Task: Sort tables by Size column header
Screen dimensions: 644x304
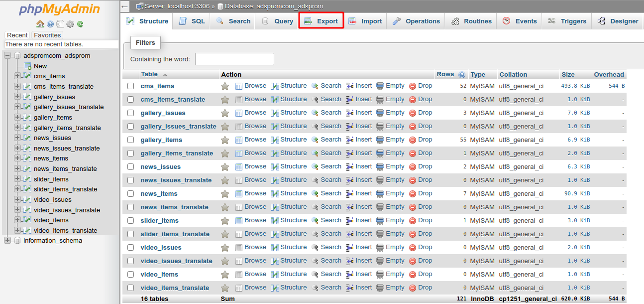Action: [568, 75]
